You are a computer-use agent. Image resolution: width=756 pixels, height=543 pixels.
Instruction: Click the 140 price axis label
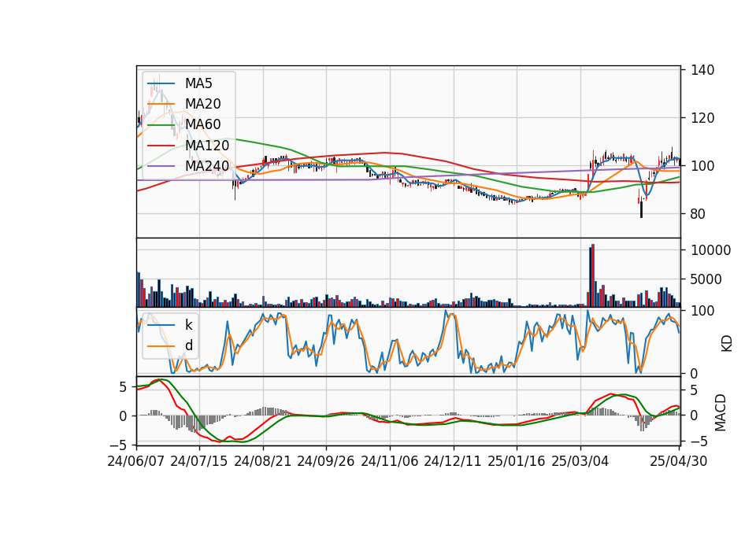[702, 70]
